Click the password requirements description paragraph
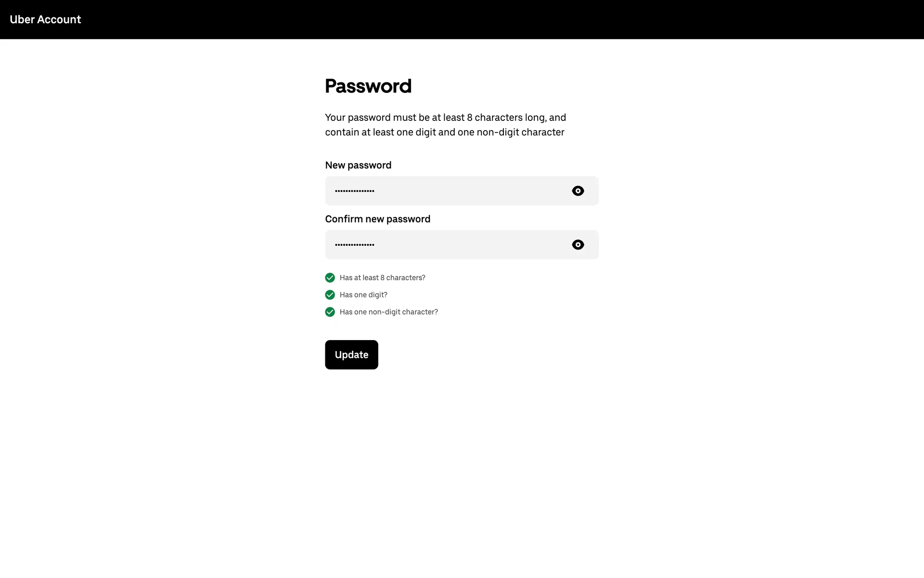Screen dimensions: 924x578 click(445, 125)
